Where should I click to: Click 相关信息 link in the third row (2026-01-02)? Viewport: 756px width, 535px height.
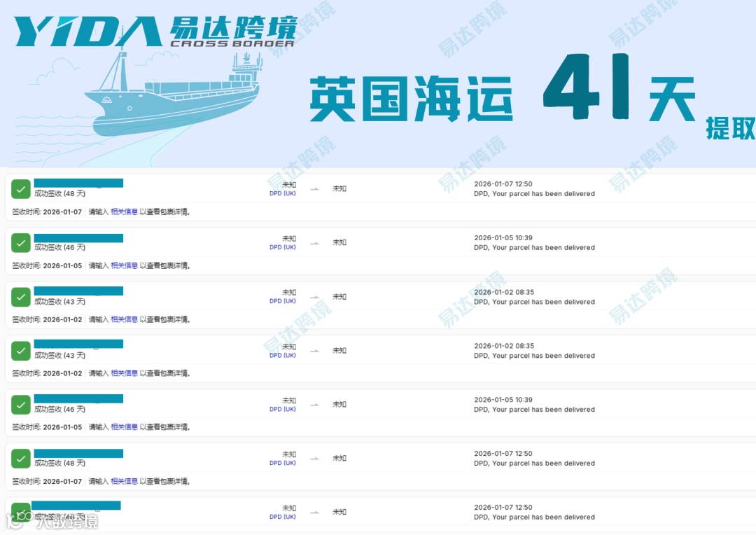[124, 319]
